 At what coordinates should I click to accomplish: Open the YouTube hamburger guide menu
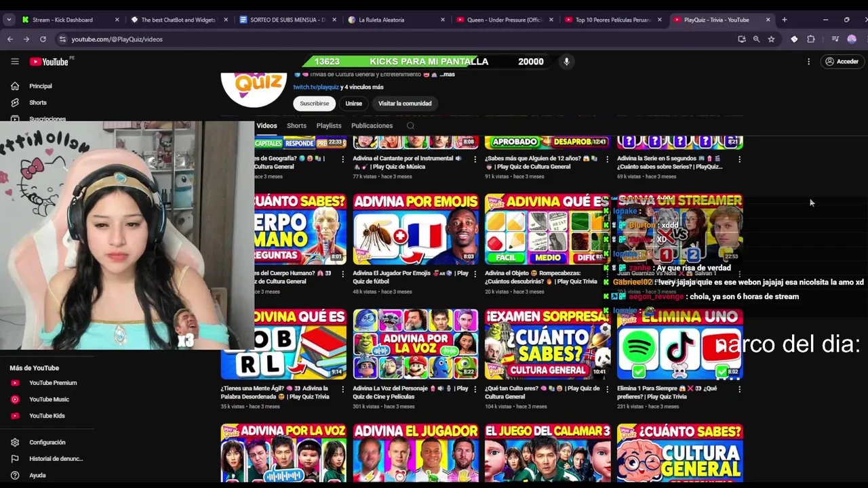point(15,62)
